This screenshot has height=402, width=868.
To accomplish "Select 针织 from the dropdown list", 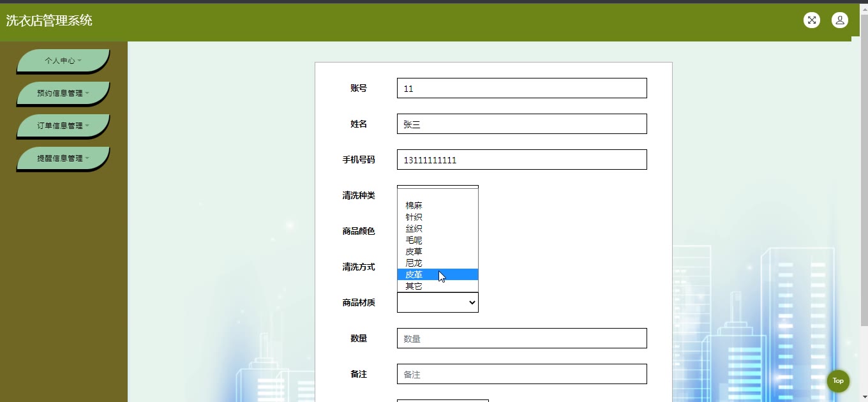I will click(x=438, y=217).
